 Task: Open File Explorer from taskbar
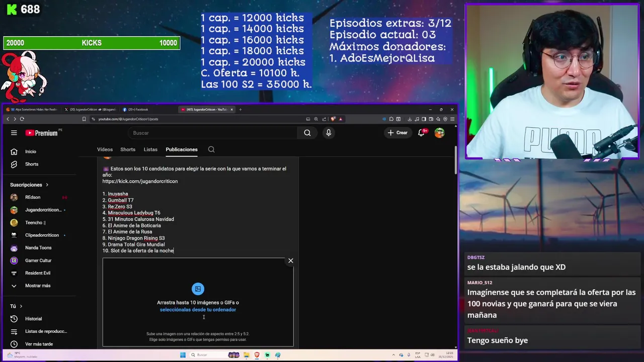[x=246, y=355]
